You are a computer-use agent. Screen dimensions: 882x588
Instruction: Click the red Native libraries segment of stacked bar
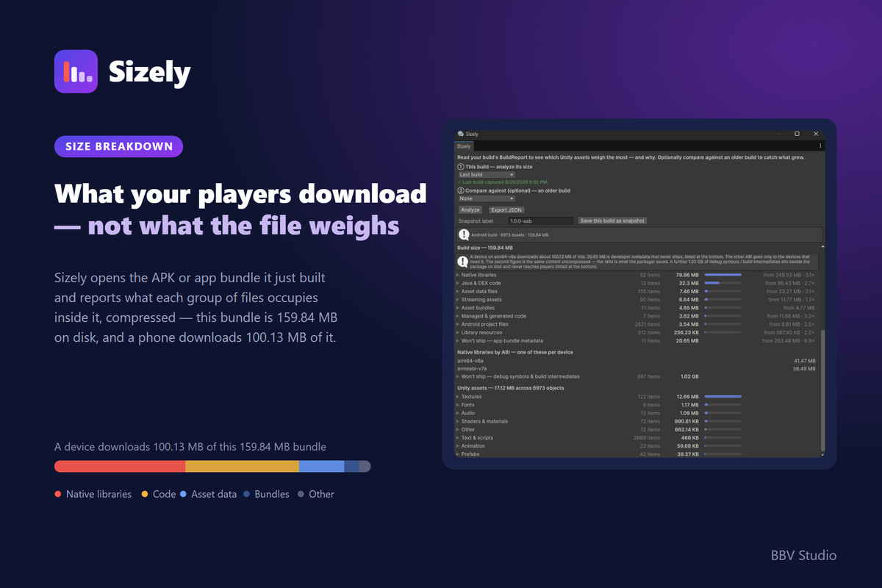click(x=120, y=466)
